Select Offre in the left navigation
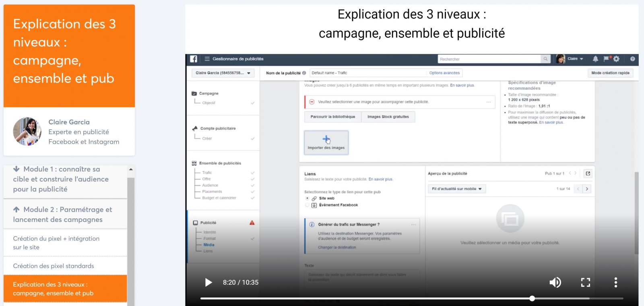The width and height of the screenshot is (644, 306). point(206,179)
